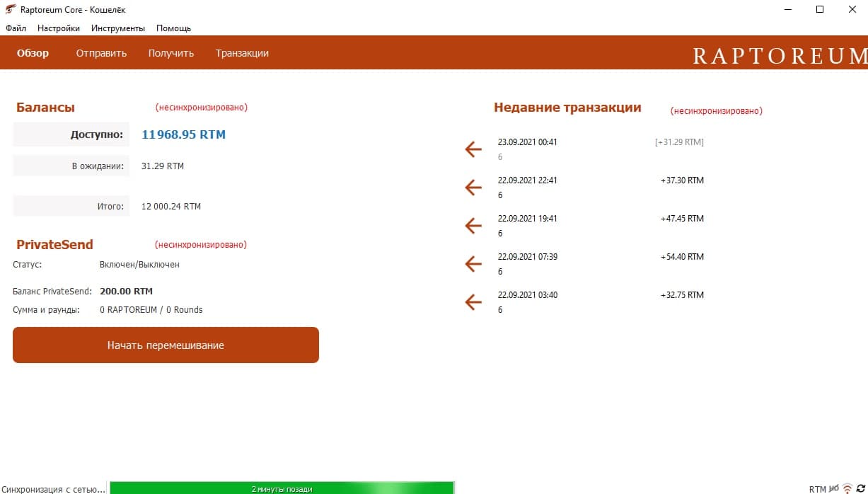Viewport: 868px width, 494px height.
Task: Click the HD wallet status icon
Action: (x=834, y=488)
